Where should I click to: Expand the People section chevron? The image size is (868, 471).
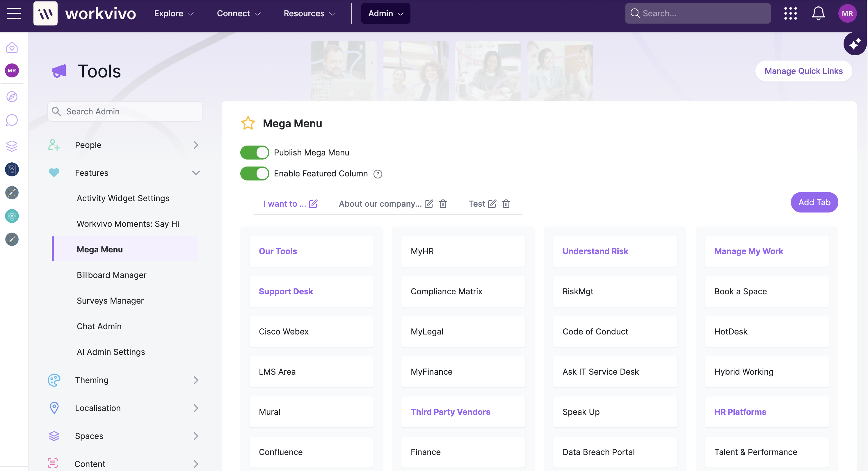196,145
